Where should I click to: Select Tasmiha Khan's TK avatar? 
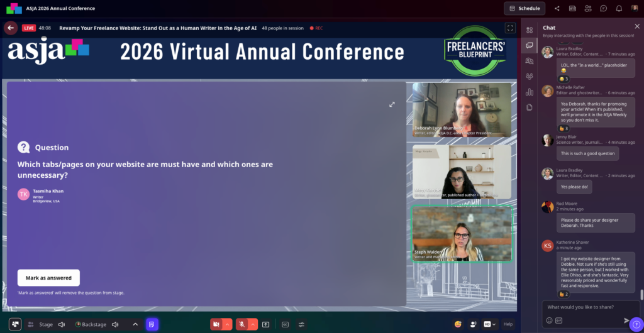pos(23,194)
